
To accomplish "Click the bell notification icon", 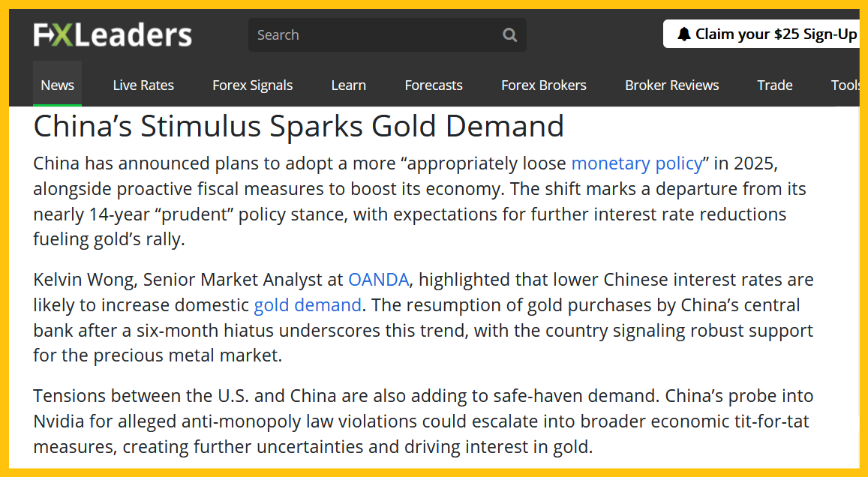I will pos(683,34).
